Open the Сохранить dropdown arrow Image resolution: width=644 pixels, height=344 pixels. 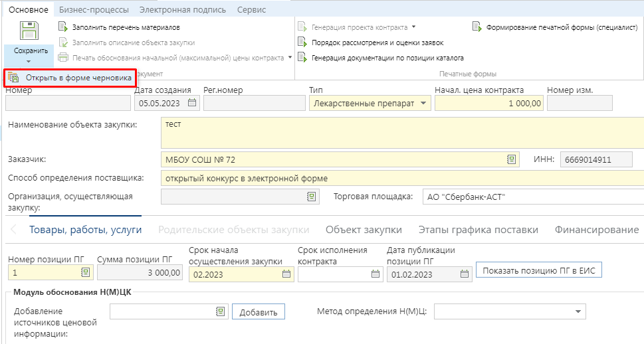click(x=29, y=62)
